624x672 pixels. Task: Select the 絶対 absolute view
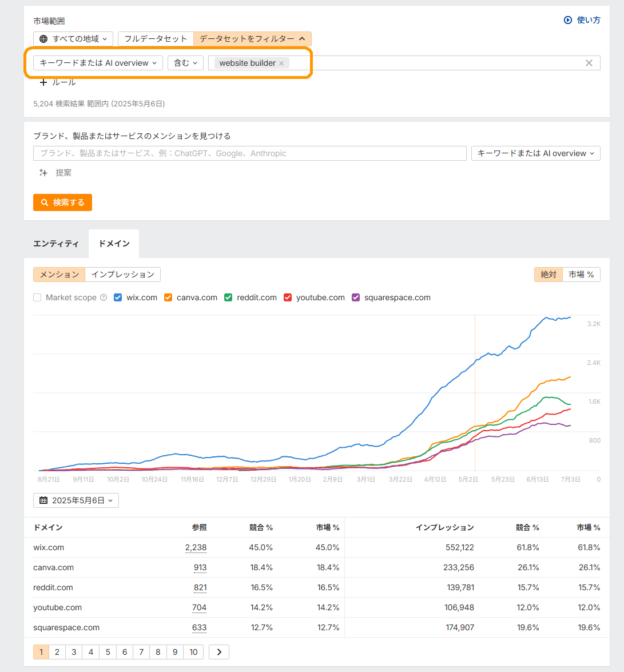[548, 275]
